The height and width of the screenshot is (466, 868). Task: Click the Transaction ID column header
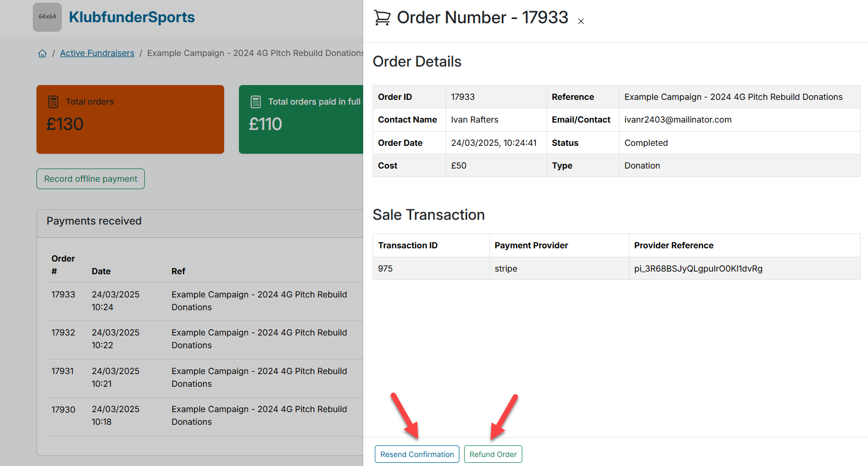tap(408, 245)
